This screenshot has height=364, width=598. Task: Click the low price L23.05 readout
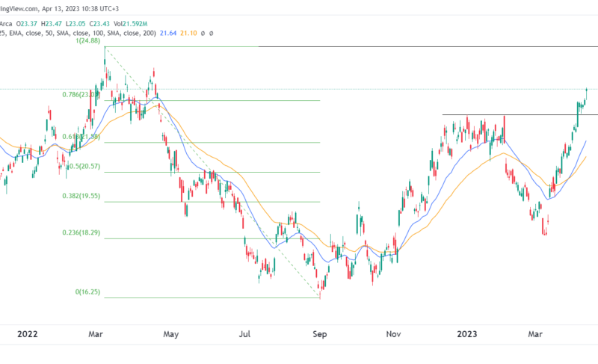(x=75, y=24)
